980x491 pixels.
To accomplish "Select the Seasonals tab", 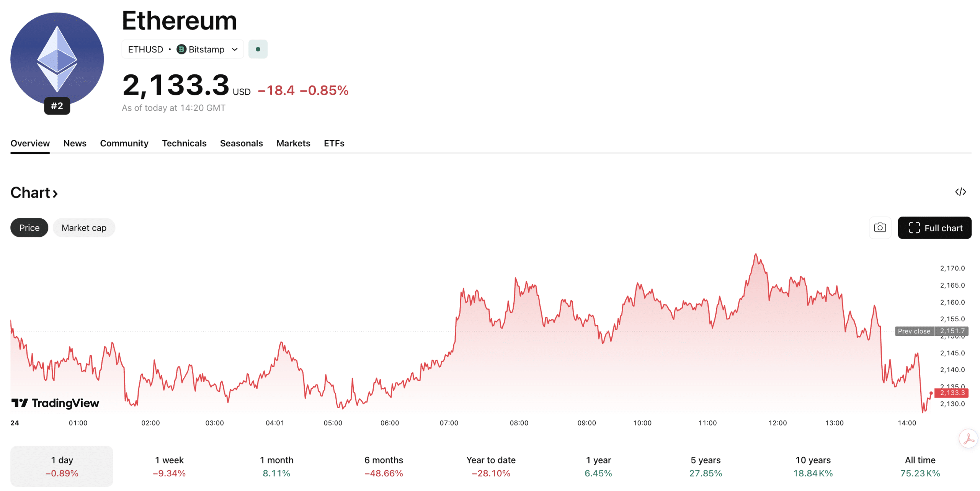I will 241,143.
